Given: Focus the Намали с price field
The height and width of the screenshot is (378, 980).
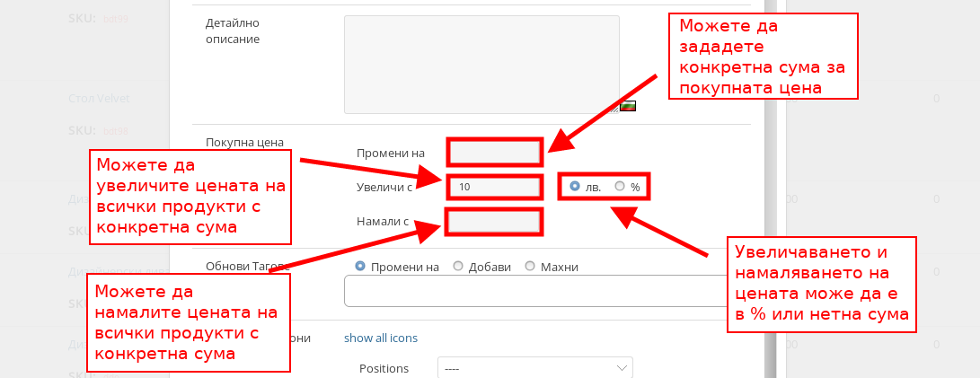Looking at the screenshot, I should point(493,221).
